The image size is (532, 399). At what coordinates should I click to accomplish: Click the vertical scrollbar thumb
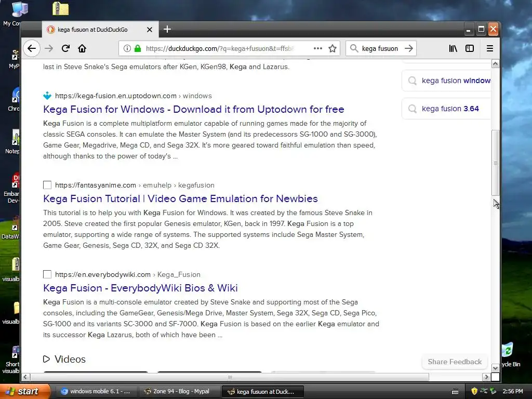coord(495,163)
